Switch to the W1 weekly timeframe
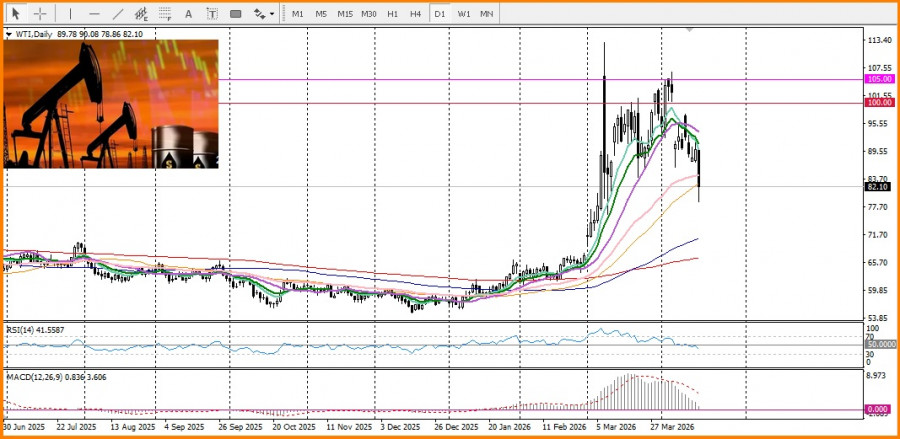The image size is (900, 439). 464,14
